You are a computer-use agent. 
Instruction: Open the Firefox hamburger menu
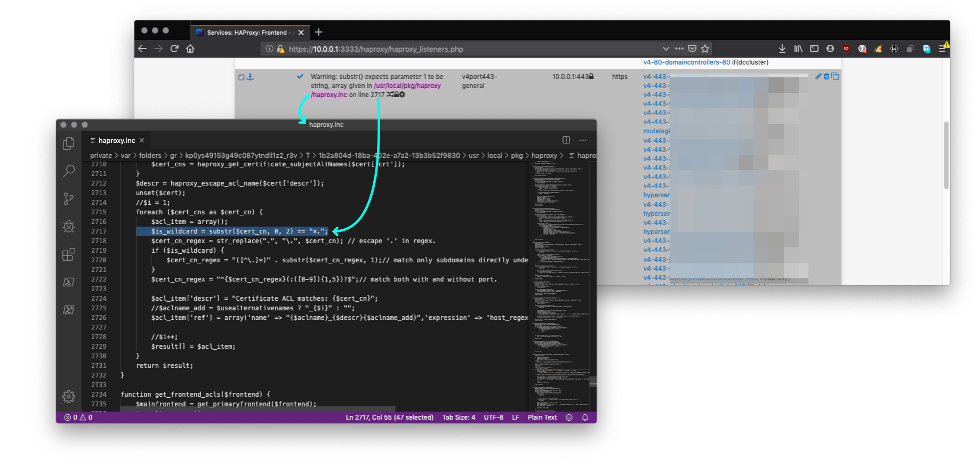(x=943, y=49)
